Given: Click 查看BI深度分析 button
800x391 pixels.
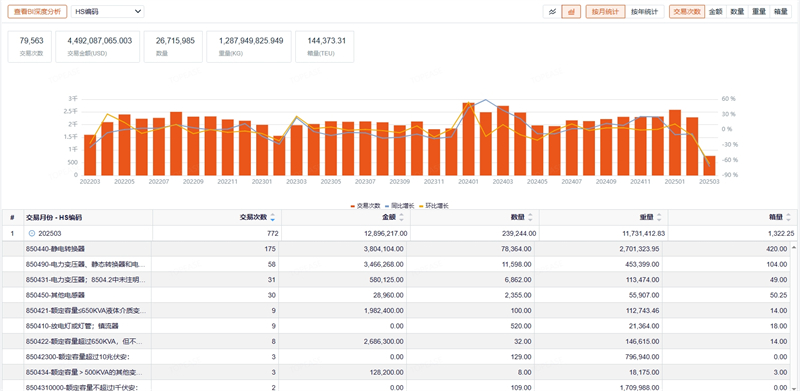Looking at the screenshot, I should pos(37,12).
